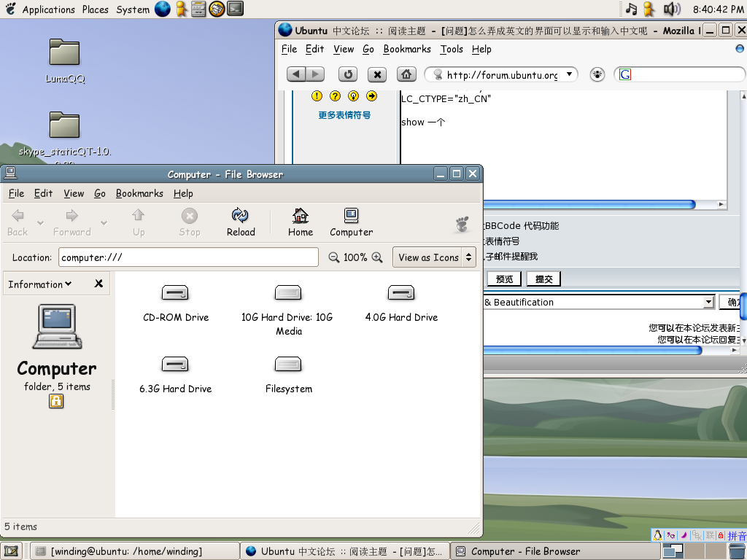Switch to winding@ubuntu terminal taskbar button
This screenshot has width=747, height=560.
135,551
